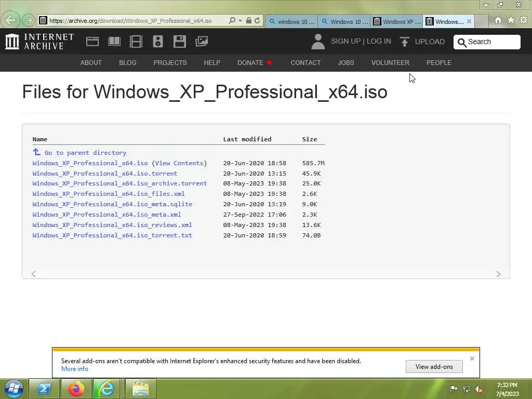Open the DONATE menu item
This screenshot has height=399, width=532.
pos(255,63)
